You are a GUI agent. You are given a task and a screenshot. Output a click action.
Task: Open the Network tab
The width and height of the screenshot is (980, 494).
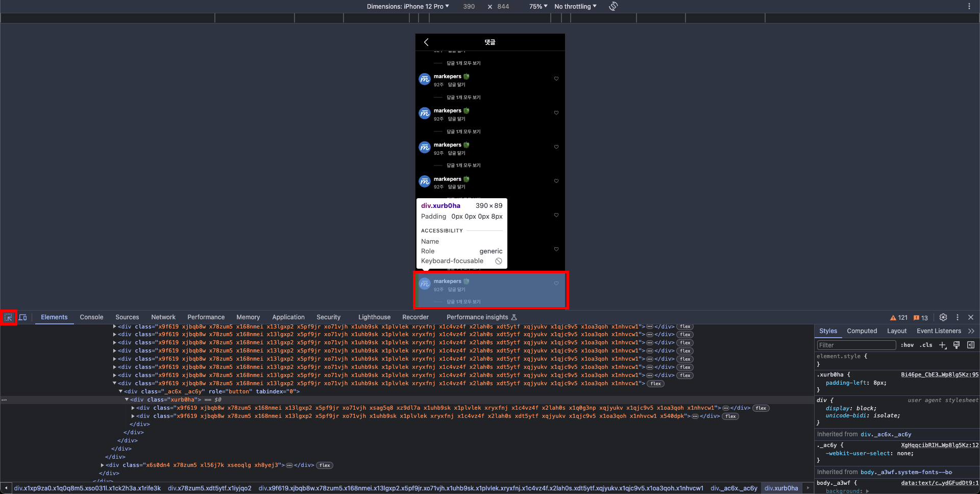pyautogui.click(x=163, y=317)
